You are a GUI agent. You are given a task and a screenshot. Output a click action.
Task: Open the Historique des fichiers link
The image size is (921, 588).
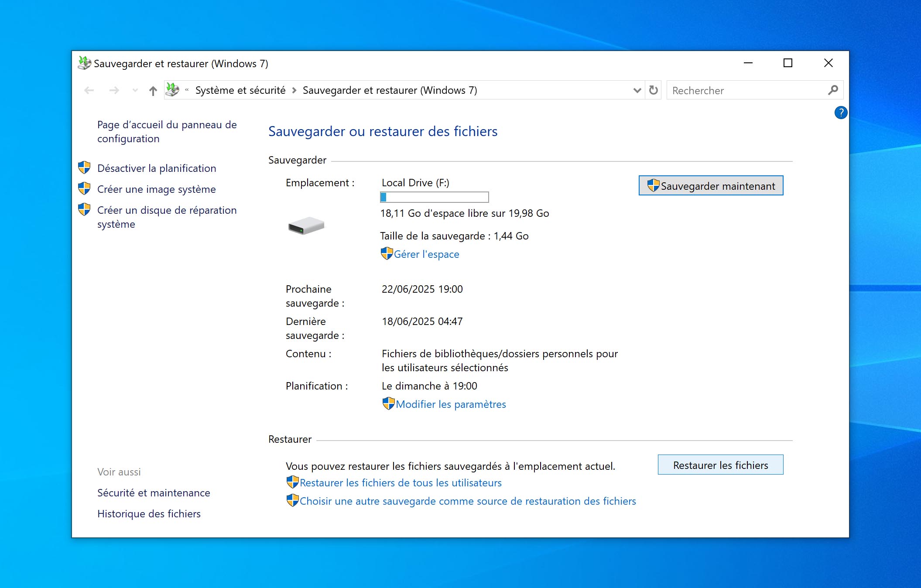pyautogui.click(x=149, y=514)
